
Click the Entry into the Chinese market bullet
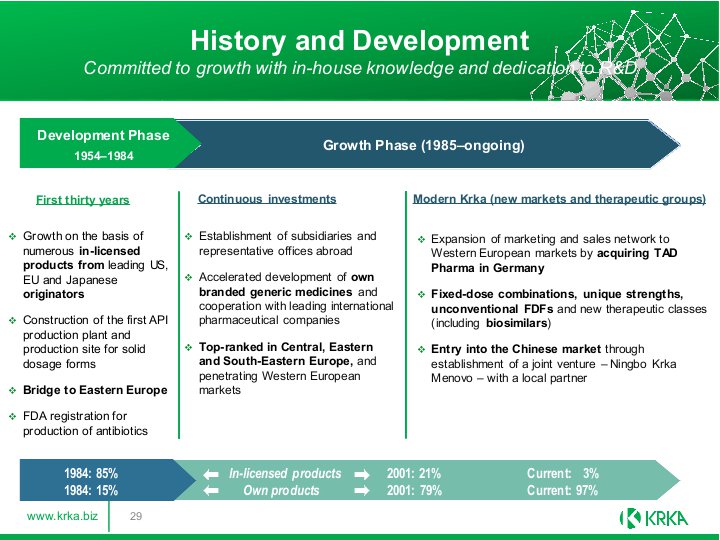pos(553,364)
